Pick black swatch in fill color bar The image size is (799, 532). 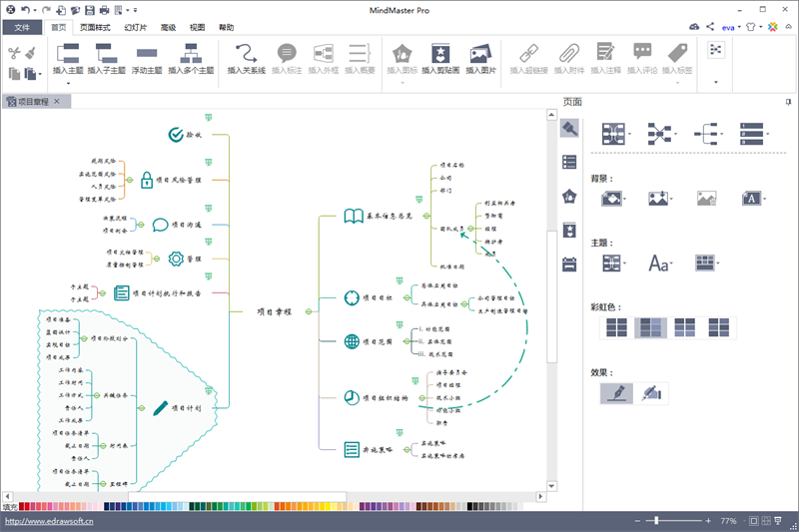tap(469, 506)
